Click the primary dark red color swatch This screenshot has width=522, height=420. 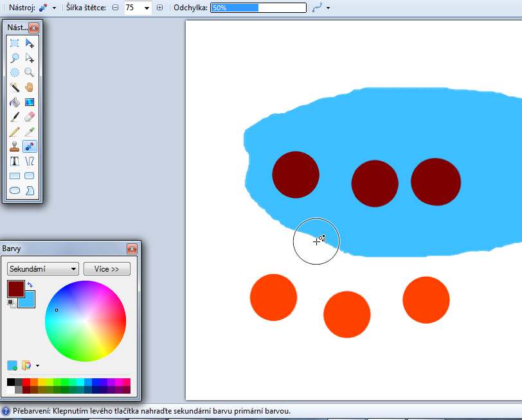pyautogui.click(x=15, y=288)
